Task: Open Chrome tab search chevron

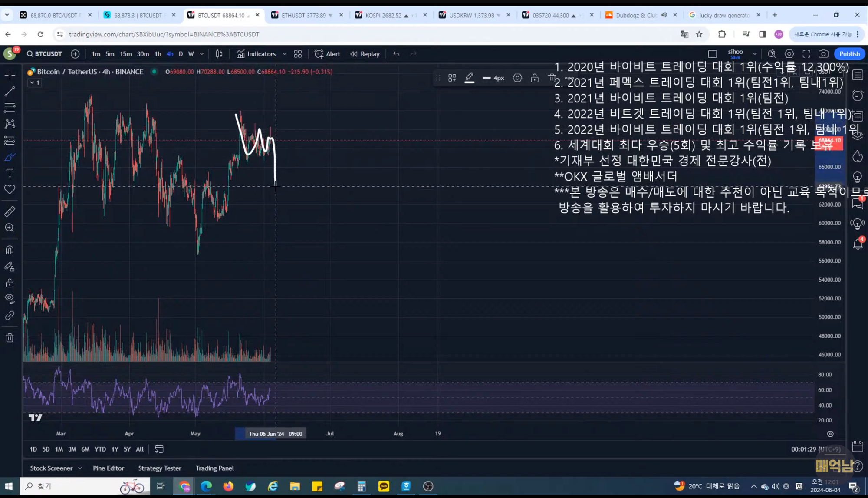Action: coord(7,15)
